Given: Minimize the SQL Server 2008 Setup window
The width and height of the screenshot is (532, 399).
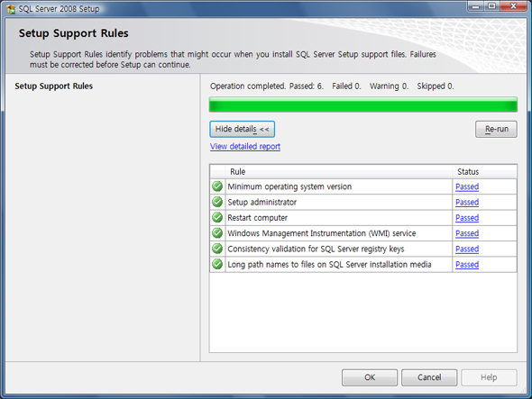Looking at the screenshot, I should tap(476, 6).
